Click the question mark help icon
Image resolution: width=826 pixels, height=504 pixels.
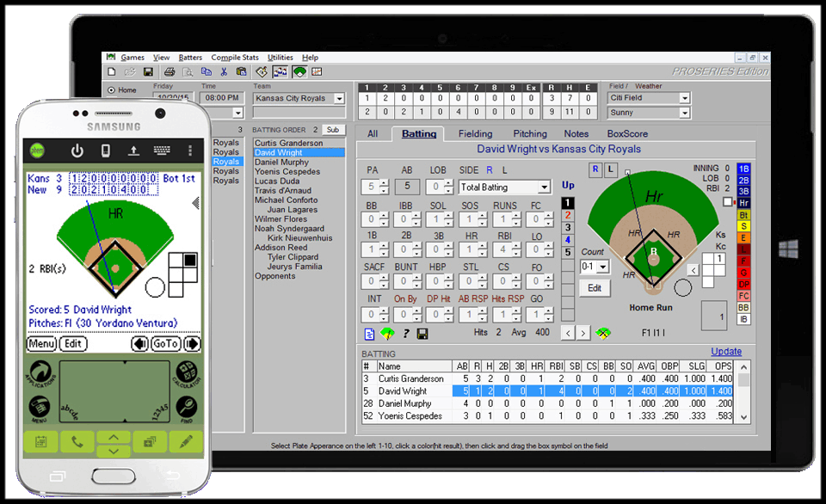pos(406,334)
